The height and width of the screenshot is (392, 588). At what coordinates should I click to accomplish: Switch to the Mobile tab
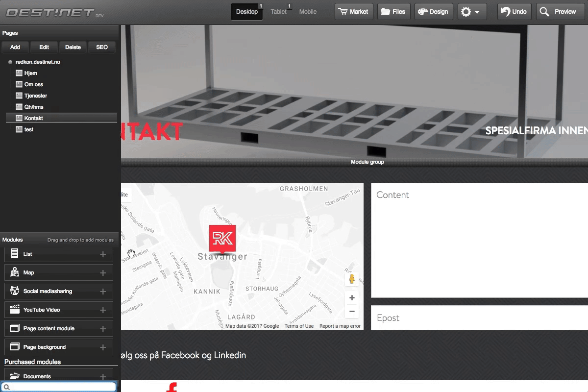tap(308, 11)
